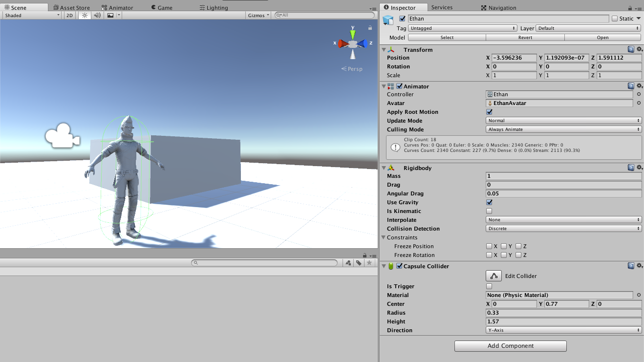Viewport: 644px width, 362px height.
Task: Click the blue Z axis cone on gizmo
Action: coord(362,43)
